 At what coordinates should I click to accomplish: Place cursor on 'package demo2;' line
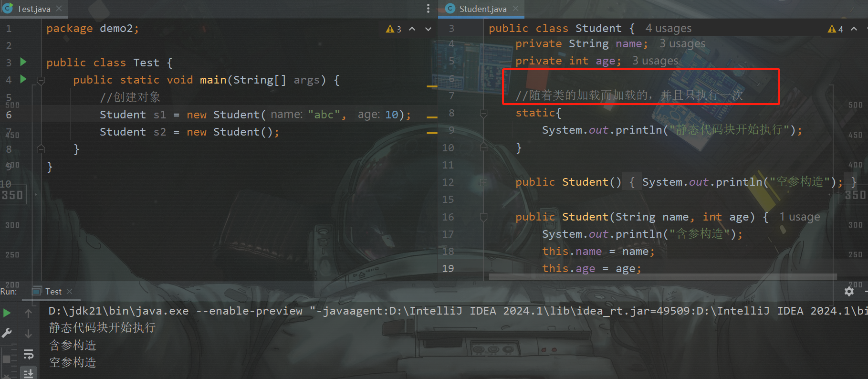click(x=93, y=29)
